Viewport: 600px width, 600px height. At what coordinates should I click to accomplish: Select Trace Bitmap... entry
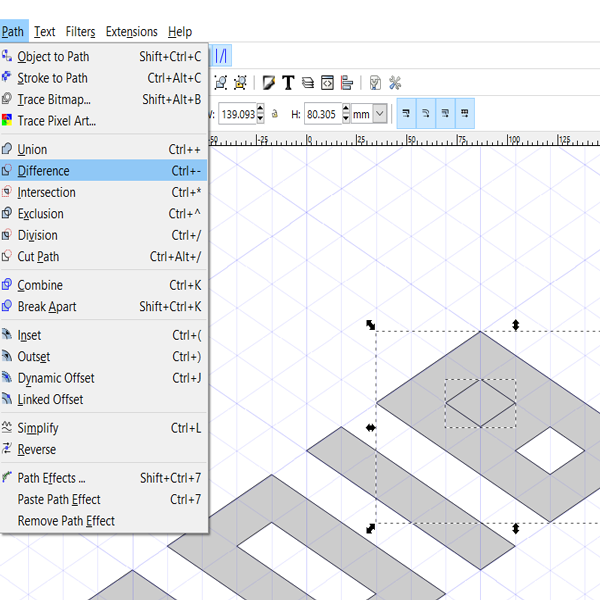(103, 99)
